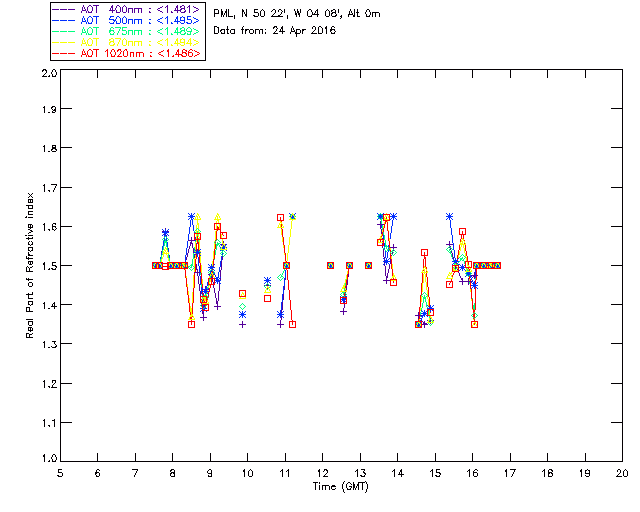Click the 5 tick label on time axis

(60, 472)
